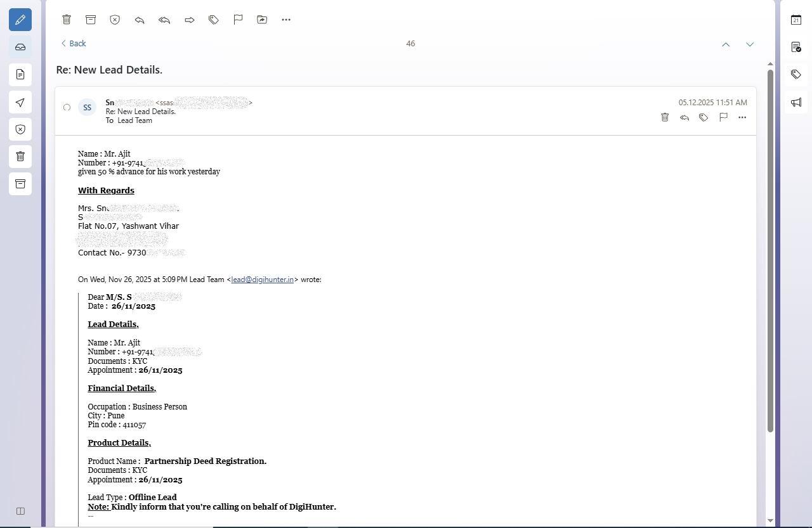
Task: Go to previous message with up chevron
Action: pyautogui.click(x=726, y=44)
